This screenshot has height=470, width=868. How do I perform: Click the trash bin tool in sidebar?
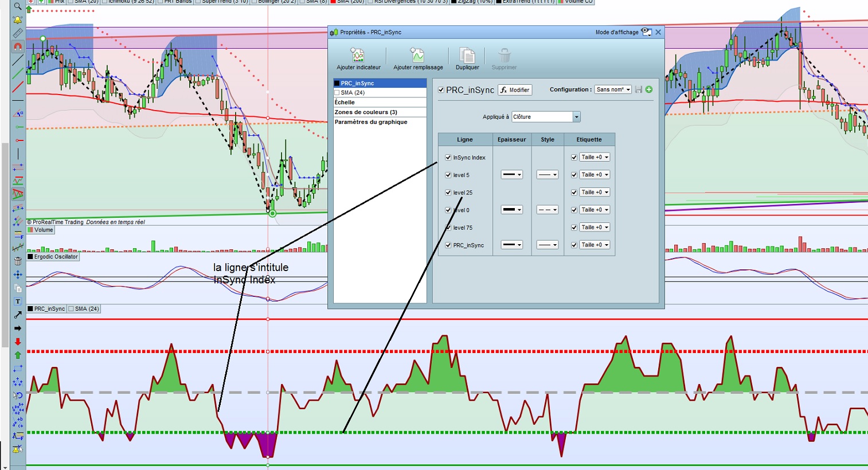tap(18, 261)
